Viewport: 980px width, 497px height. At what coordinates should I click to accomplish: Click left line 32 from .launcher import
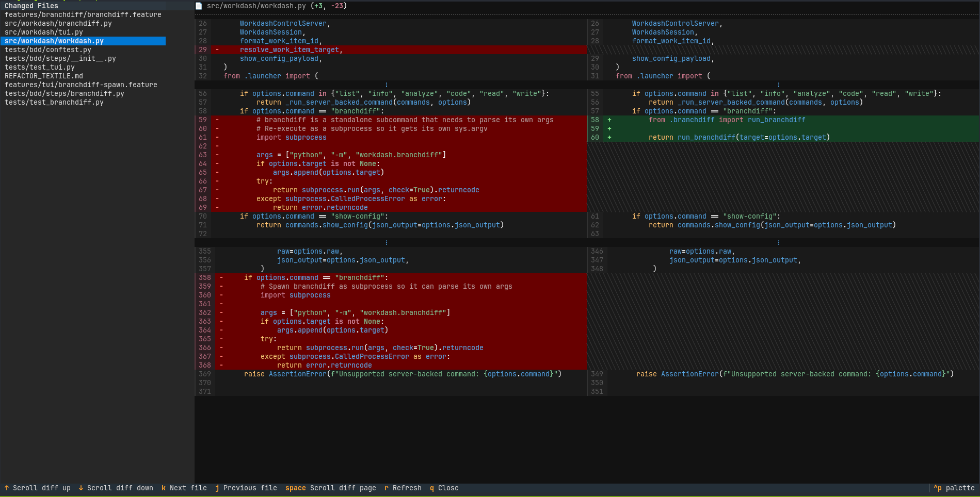391,76
